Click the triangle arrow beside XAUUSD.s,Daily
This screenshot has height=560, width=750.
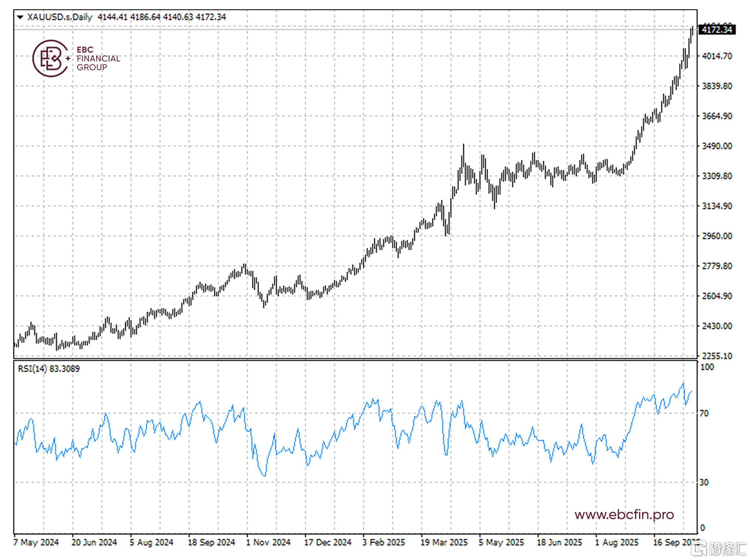[x=20, y=17]
